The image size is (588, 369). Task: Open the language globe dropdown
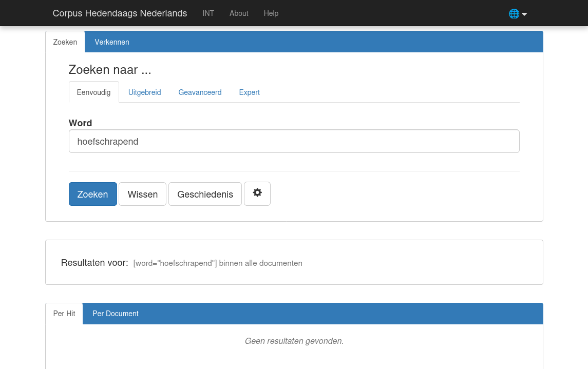(x=518, y=14)
